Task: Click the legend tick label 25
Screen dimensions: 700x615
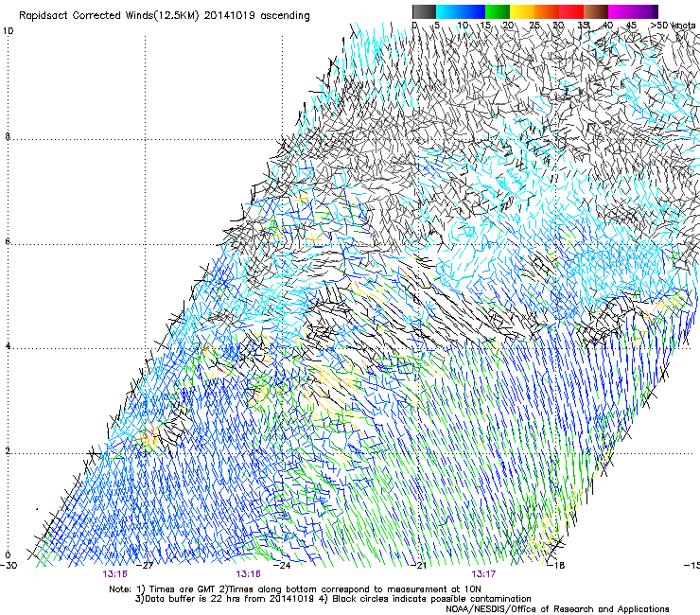Action: 534,26
